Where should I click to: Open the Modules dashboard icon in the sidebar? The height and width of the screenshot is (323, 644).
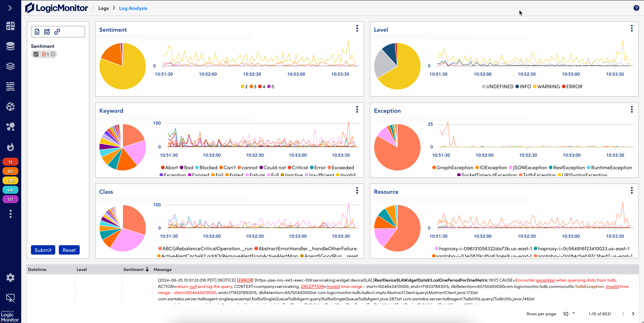(x=10, y=26)
